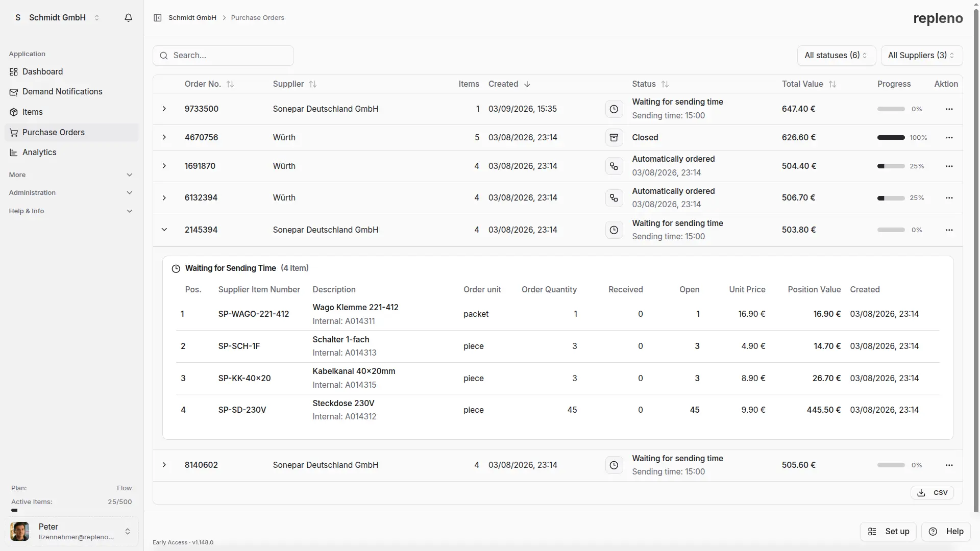Click the 100% progress bar of order 4670756

(891, 137)
